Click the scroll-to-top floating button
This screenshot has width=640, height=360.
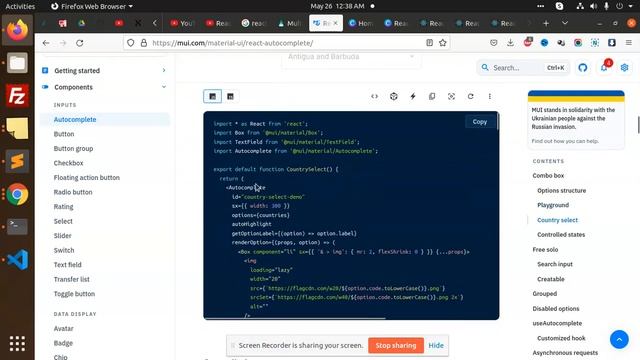click(x=619, y=340)
